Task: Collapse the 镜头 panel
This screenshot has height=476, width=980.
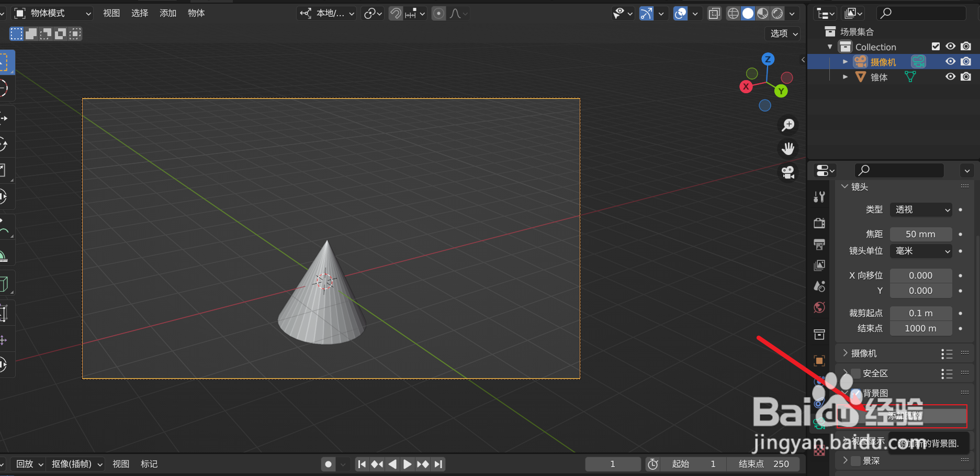Action: [x=844, y=186]
